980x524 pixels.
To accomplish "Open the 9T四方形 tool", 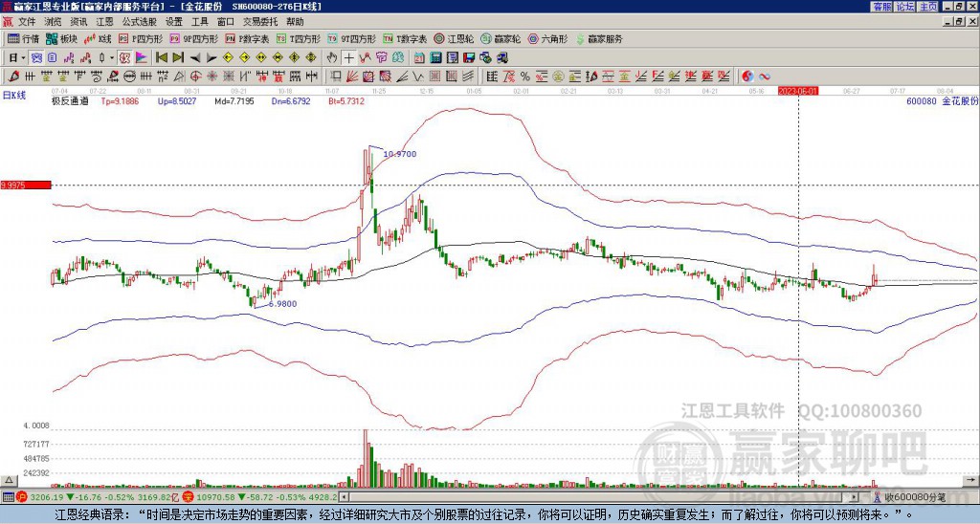I will (x=352, y=38).
